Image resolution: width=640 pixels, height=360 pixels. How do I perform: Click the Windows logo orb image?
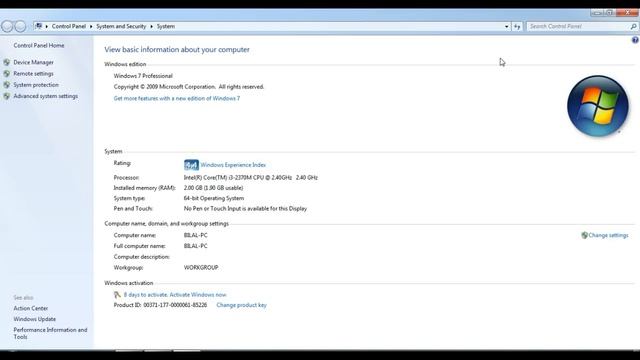point(598,106)
